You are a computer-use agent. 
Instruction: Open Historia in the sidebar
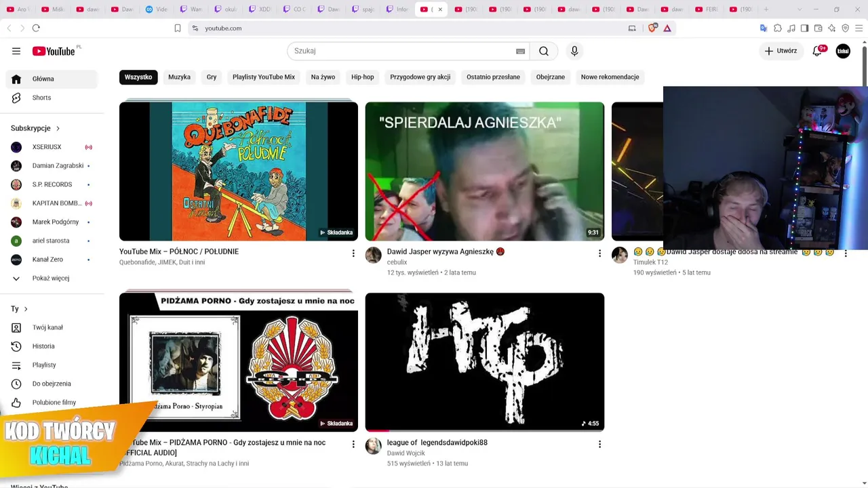click(x=52, y=346)
